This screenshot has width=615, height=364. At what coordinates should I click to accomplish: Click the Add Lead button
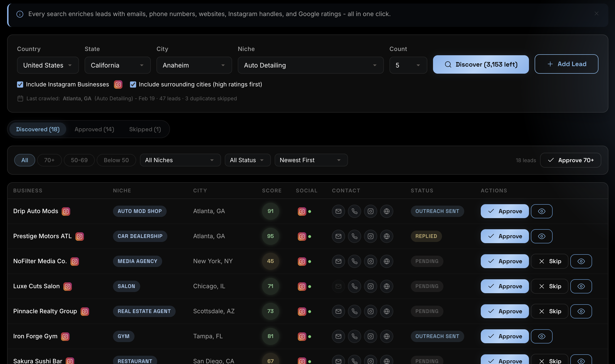566,64
